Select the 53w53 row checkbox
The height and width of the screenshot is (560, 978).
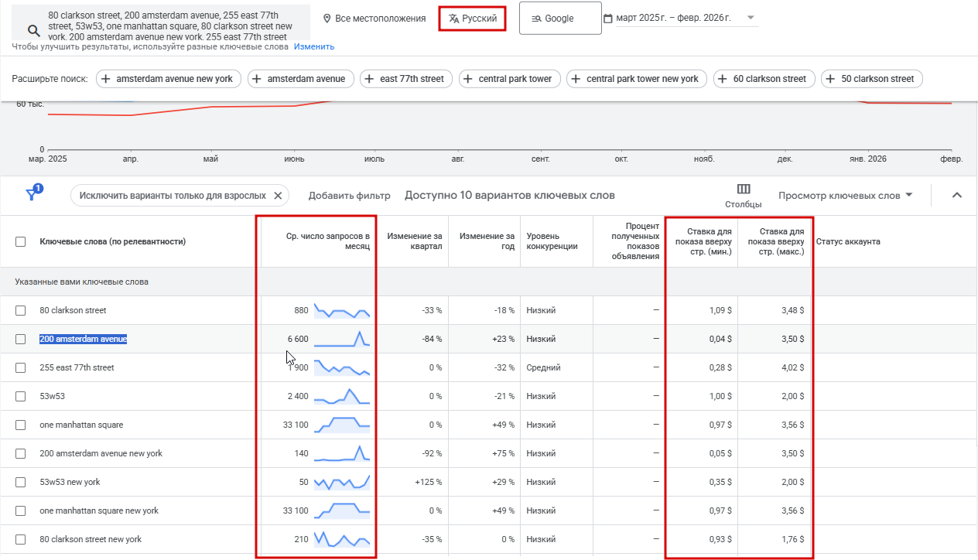point(21,396)
